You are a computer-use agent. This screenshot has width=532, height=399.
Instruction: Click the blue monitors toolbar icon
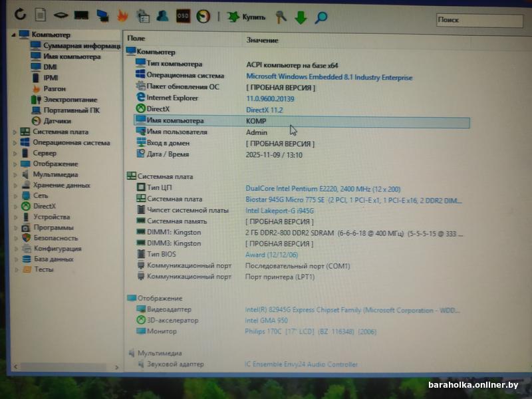[102, 15]
